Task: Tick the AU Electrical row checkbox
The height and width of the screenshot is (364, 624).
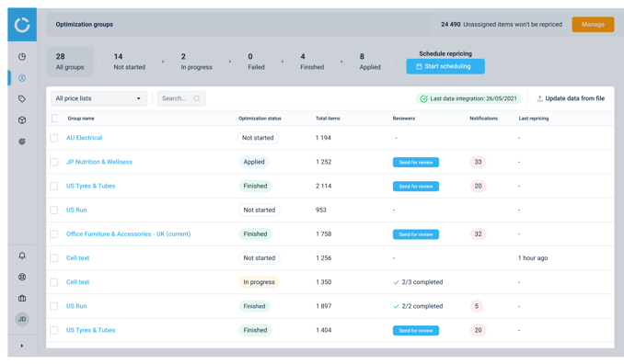Action: 54,138
